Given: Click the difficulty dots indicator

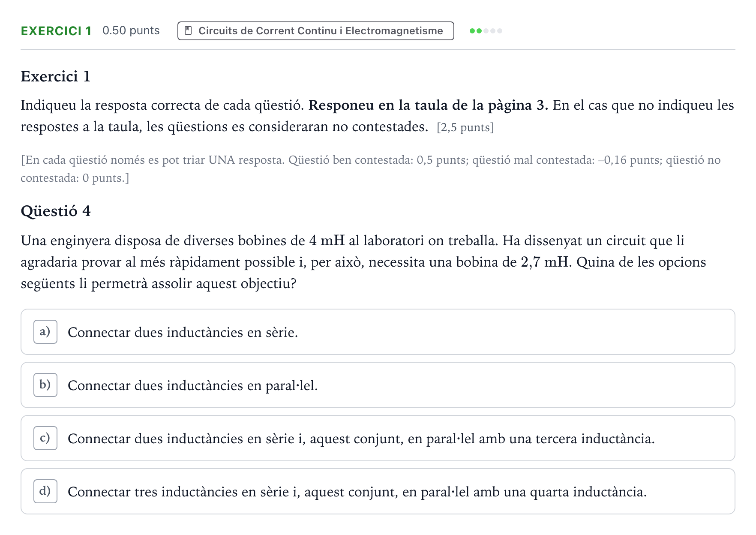Looking at the screenshot, I should [486, 31].
